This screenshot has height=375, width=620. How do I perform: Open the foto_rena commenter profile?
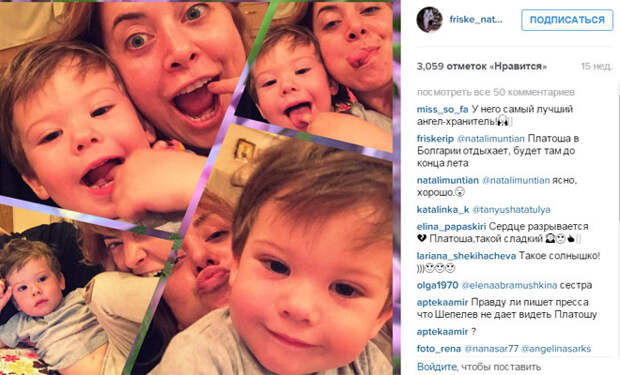(x=439, y=349)
